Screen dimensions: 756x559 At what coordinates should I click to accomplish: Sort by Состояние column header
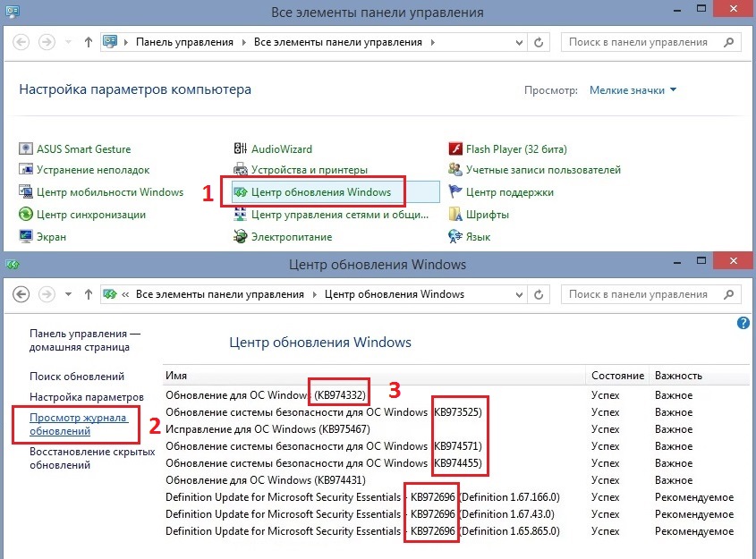617,376
